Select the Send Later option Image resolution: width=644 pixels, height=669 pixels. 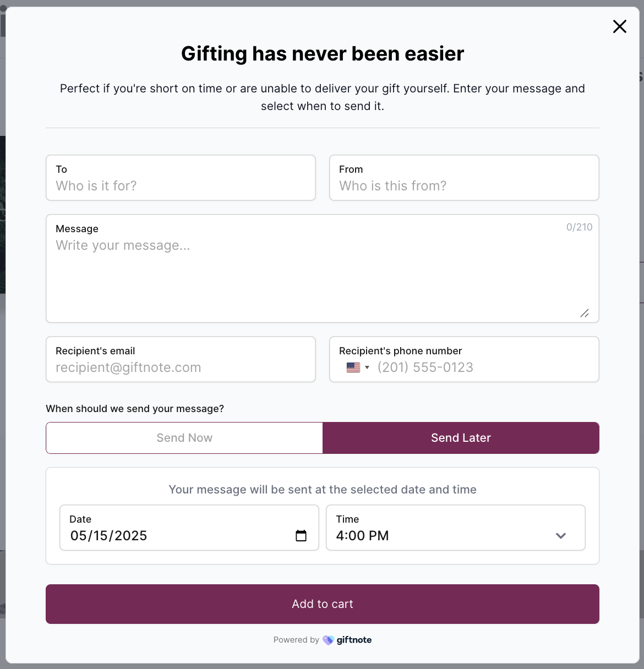pyautogui.click(x=461, y=438)
